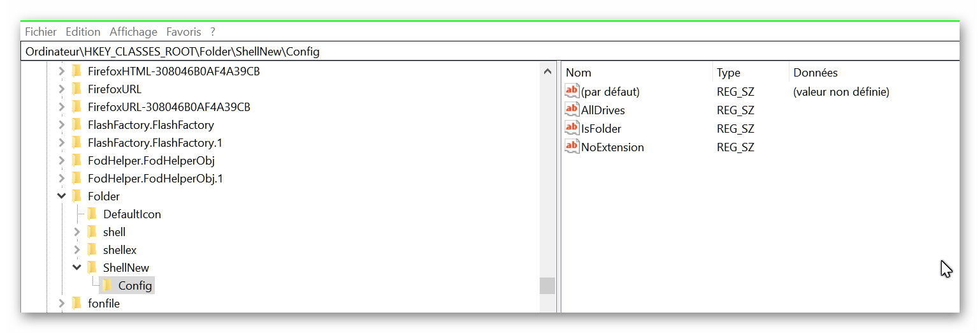
Task: Click the tree scrollbar up arrow
Action: tap(547, 71)
